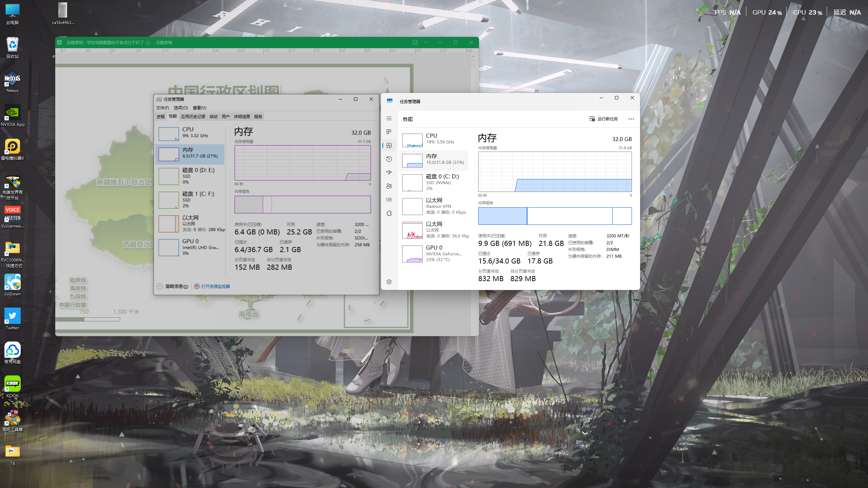Open Users page in sidebar
The image size is (868, 488).
click(389, 186)
